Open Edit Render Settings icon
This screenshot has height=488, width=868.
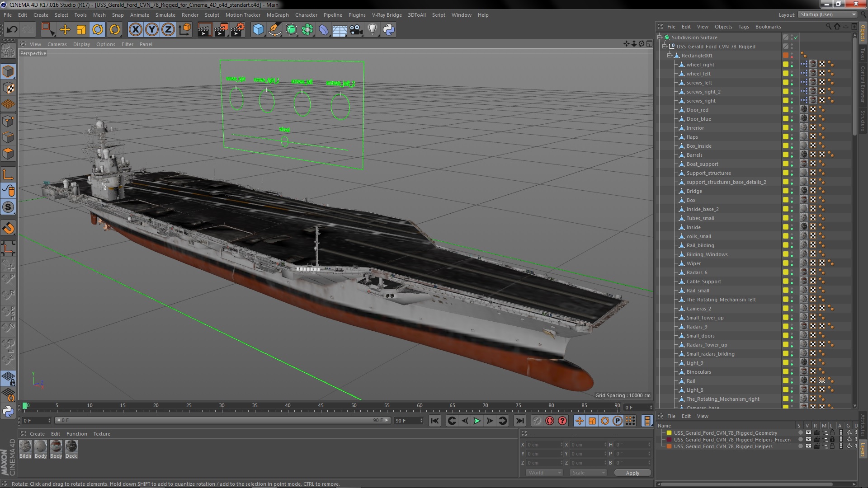tap(238, 30)
